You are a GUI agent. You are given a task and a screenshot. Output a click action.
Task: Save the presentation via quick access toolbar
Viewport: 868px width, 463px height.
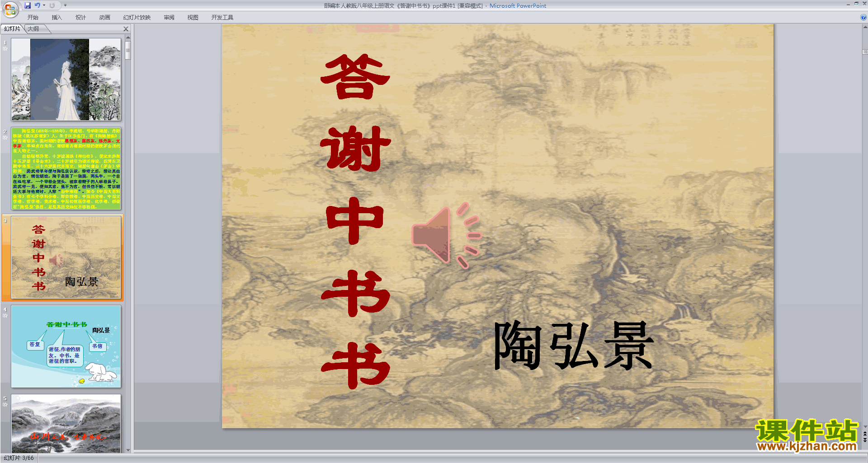click(x=28, y=5)
